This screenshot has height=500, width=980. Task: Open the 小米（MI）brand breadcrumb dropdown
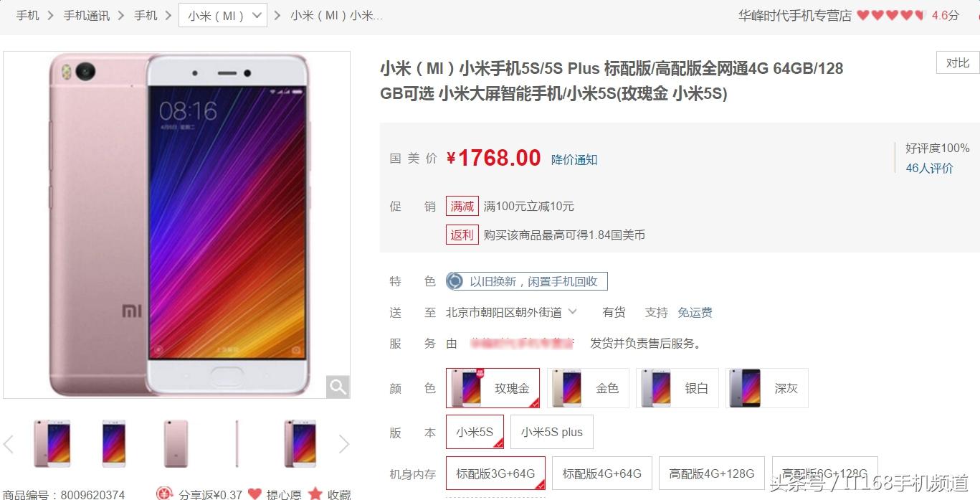(x=223, y=15)
